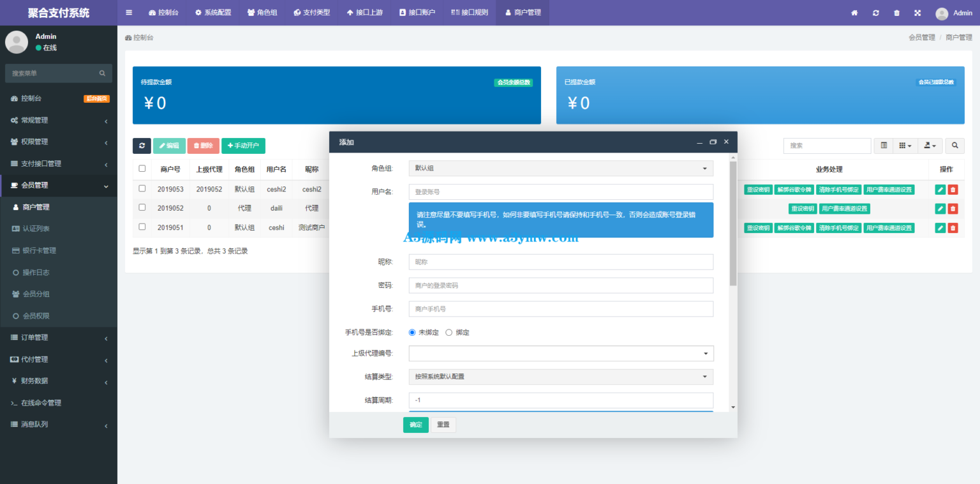Open the export dropdown button

(930, 146)
